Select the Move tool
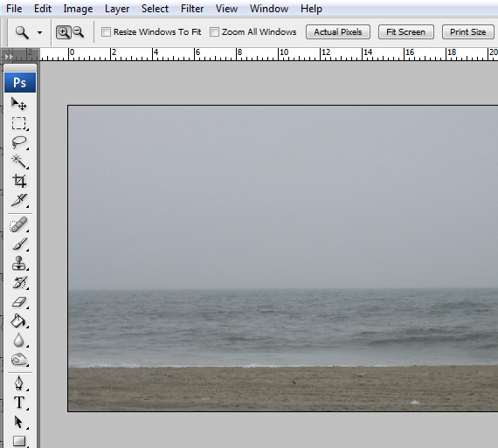This screenshot has width=498, height=448. (x=19, y=104)
